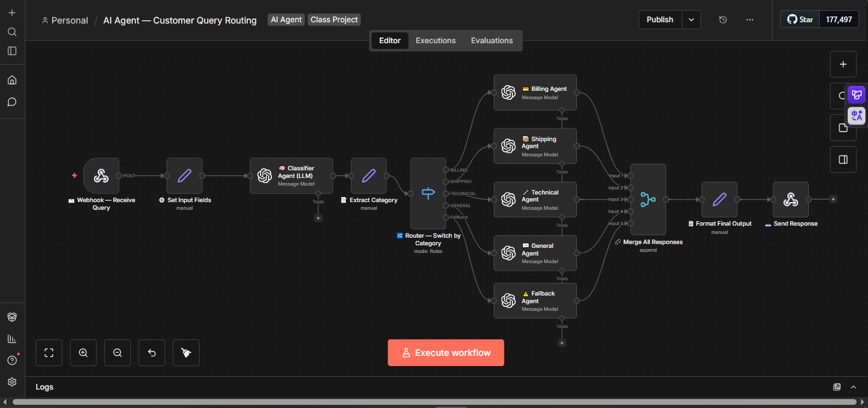Open the three-dot workflow menu
Image resolution: width=868 pixels, height=408 pixels.
click(x=750, y=20)
